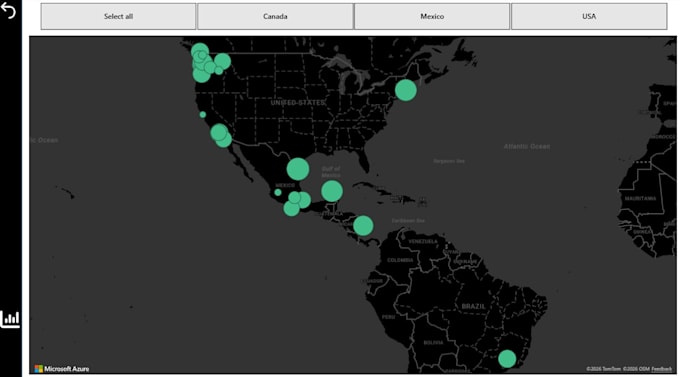
Task: Click the VENEZUELA map label
Action: pyautogui.click(x=423, y=241)
